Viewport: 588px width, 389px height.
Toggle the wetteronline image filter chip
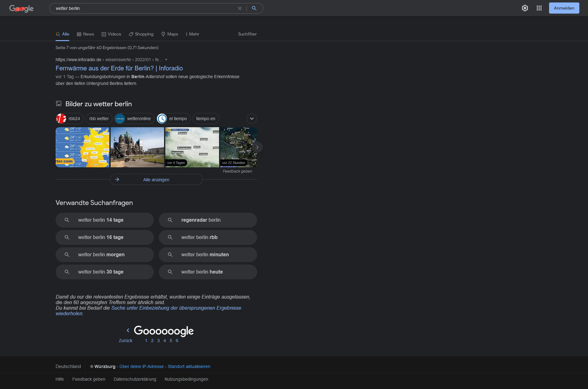tap(134, 119)
